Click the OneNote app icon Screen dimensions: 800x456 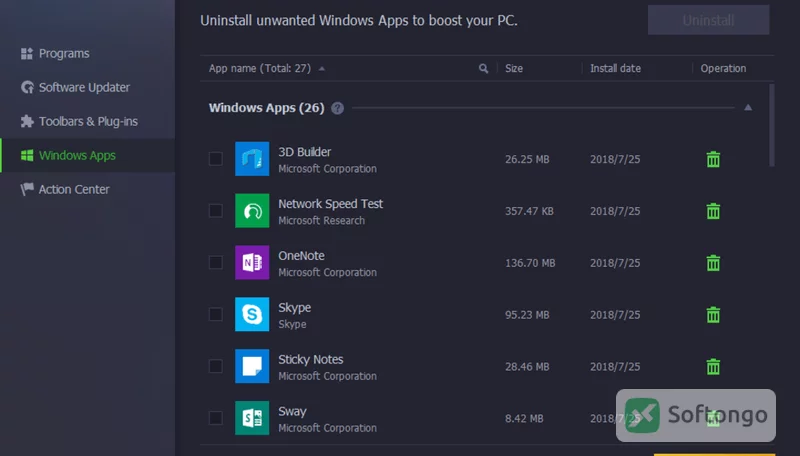pos(252,263)
